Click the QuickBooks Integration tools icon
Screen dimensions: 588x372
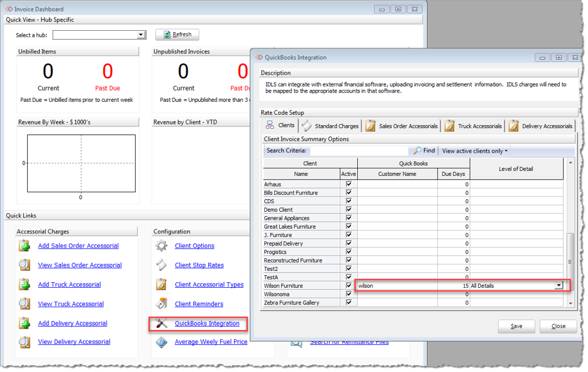(162, 323)
